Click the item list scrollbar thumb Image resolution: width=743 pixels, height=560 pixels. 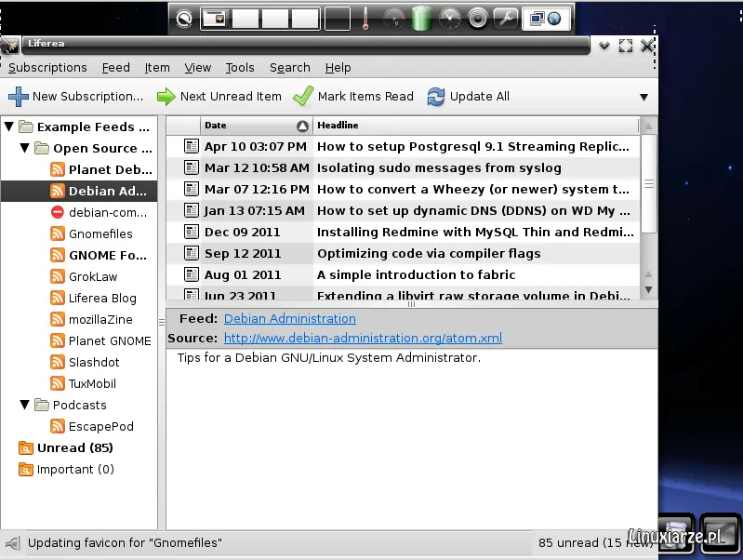pos(649,183)
